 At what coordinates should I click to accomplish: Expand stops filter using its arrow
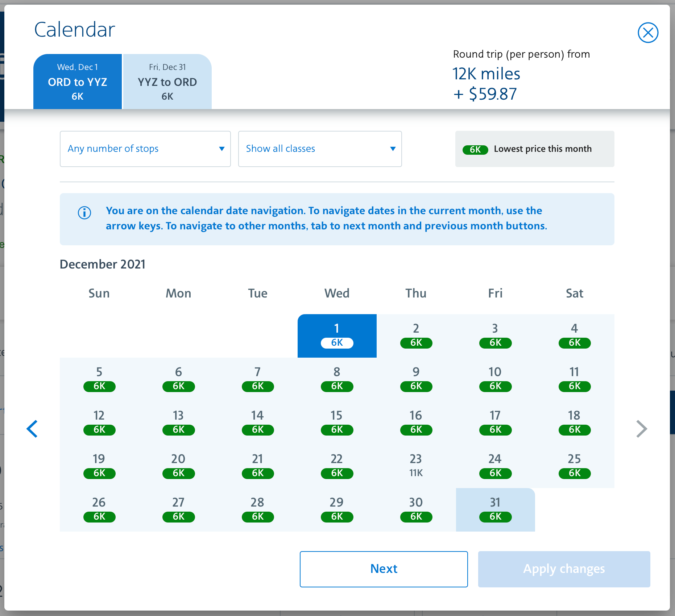222,149
